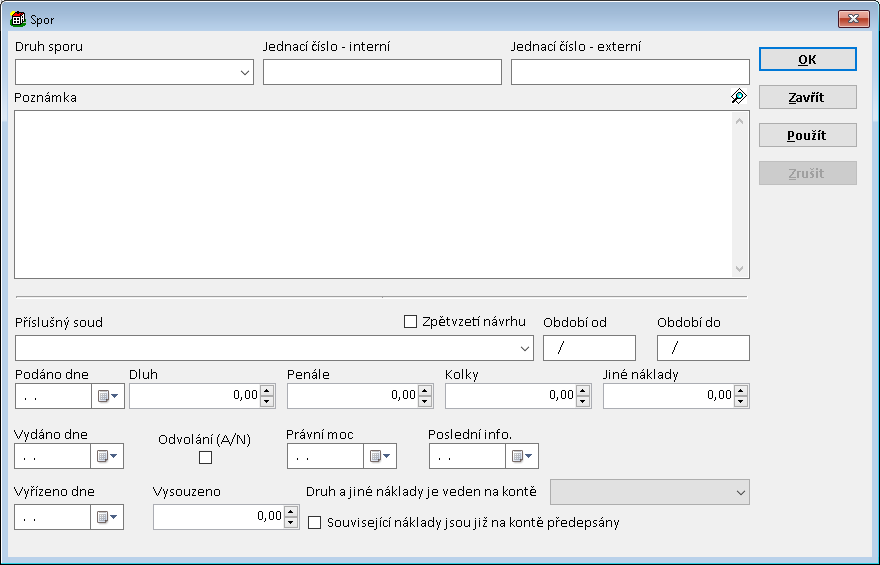The height and width of the screenshot is (565, 880).
Task: Check Související náklady jsou již předepsány
Action: (x=315, y=522)
